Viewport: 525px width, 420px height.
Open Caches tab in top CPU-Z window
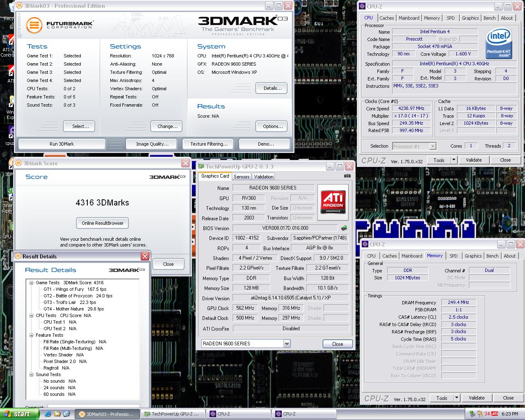pyautogui.click(x=386, y=18)
